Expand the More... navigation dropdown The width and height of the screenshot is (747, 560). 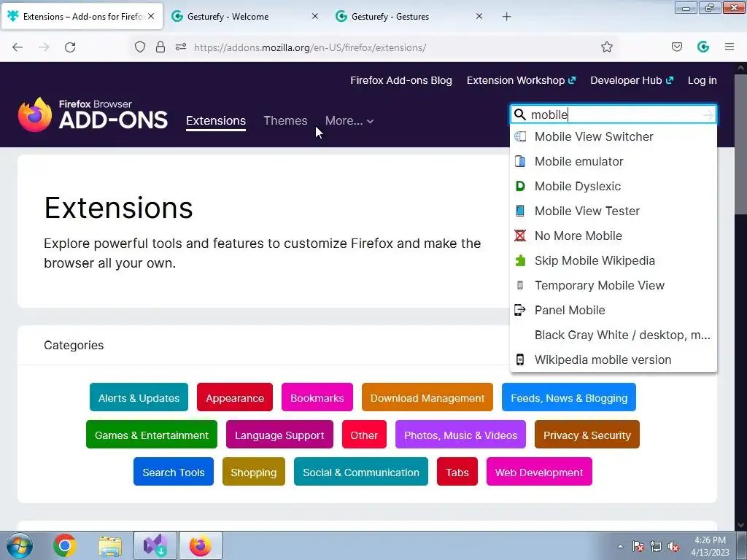pyautogui.click(x=349, y=121)
